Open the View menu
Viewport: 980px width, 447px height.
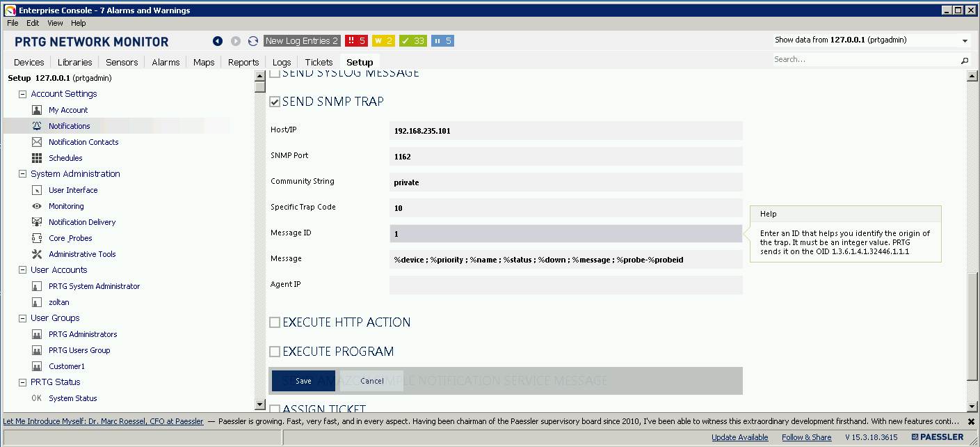55,23
